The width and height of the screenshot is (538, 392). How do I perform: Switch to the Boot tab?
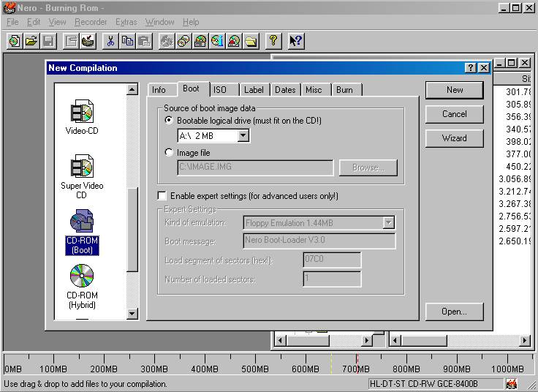(191, 88)
